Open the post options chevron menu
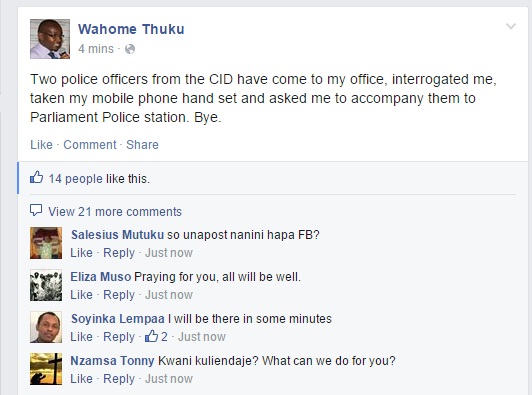Viewport: 532px width, 395px height. click(511, 26)
